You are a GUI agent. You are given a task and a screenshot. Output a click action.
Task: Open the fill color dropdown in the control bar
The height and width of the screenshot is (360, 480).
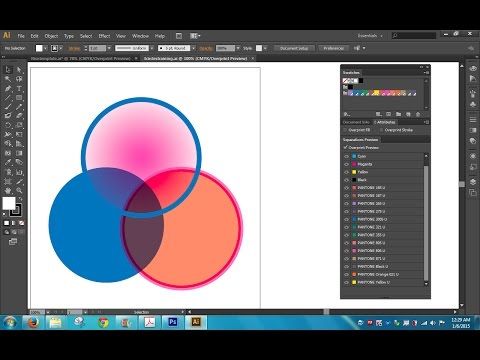pos(45,48)
